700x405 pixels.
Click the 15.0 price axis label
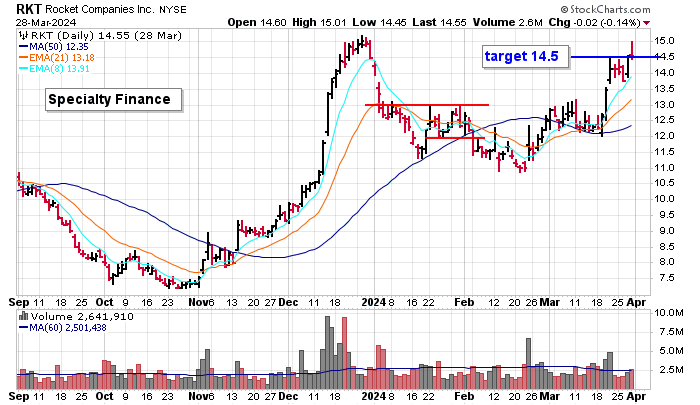coord(664,41)
